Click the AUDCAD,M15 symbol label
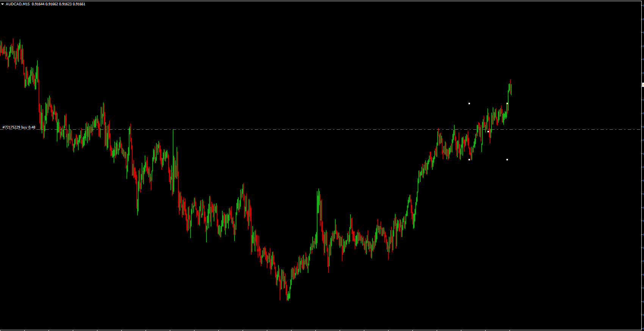Image resolution: width=644 pixels, height=331 pixels. pyautogui.click(x=17, y=4)
